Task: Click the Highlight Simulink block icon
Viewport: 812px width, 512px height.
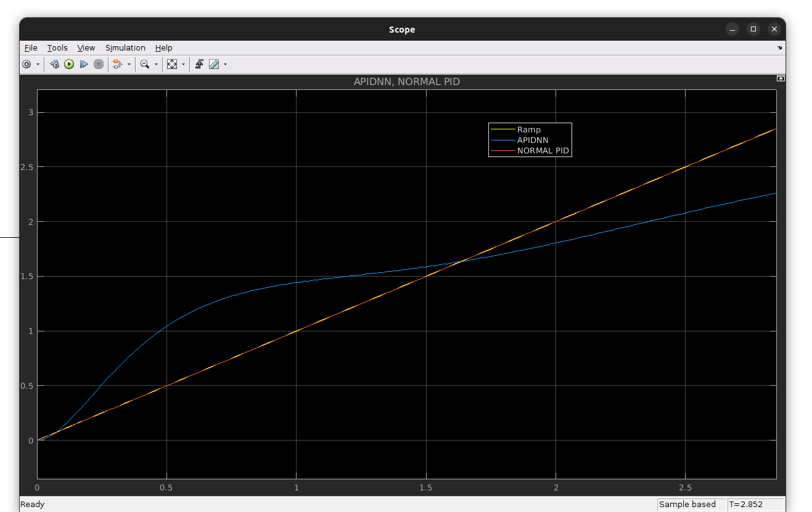Action: [x=118, y=64]
